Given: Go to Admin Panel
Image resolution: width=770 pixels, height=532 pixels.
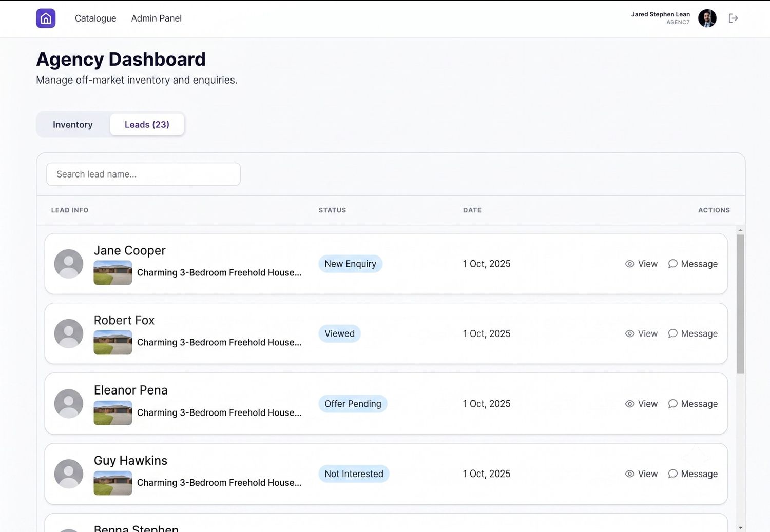Looking at the screenshot, I should [x=157, y=18].
